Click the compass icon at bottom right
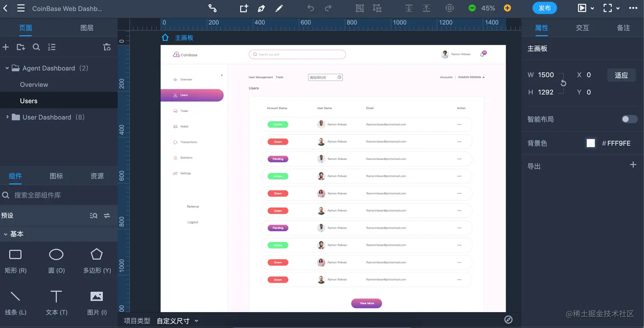This screenshot has width=644, height=328. pyautogui.click(x=508, y=320)
